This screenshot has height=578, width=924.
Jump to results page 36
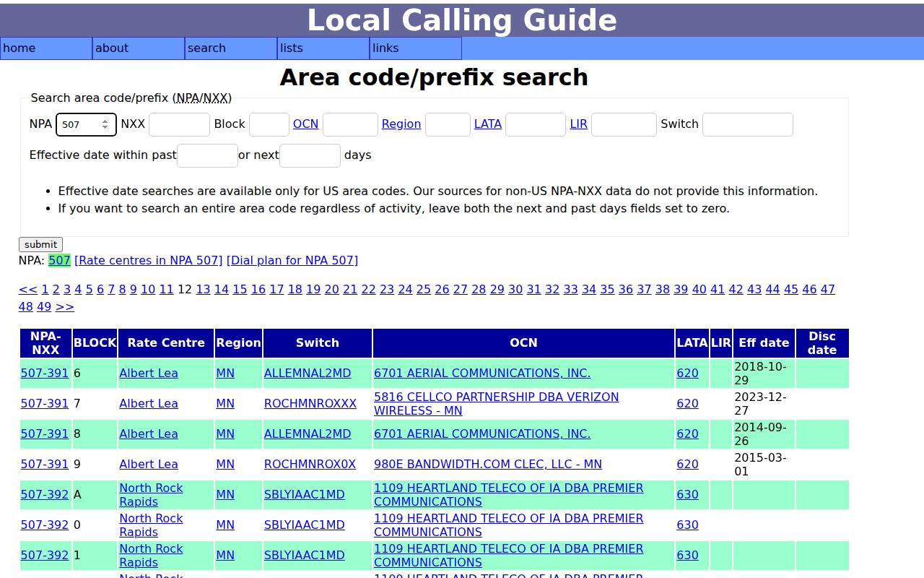[x=626, y=289]
